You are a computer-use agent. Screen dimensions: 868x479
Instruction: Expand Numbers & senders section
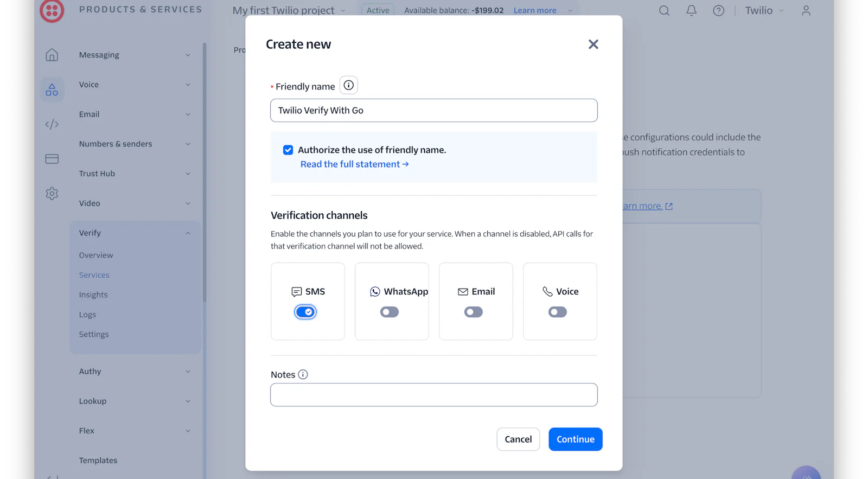tap(135, 144)
